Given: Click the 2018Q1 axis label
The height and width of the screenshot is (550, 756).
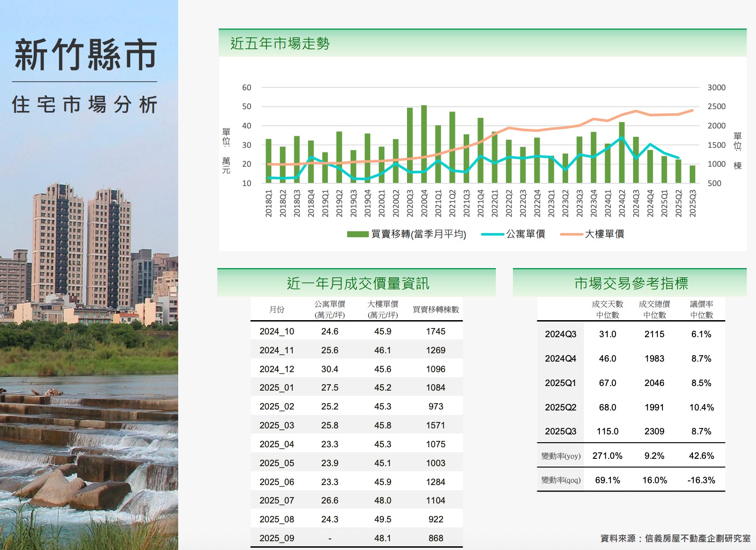Looking at the screenshot, I should click(x=269, y=203).
